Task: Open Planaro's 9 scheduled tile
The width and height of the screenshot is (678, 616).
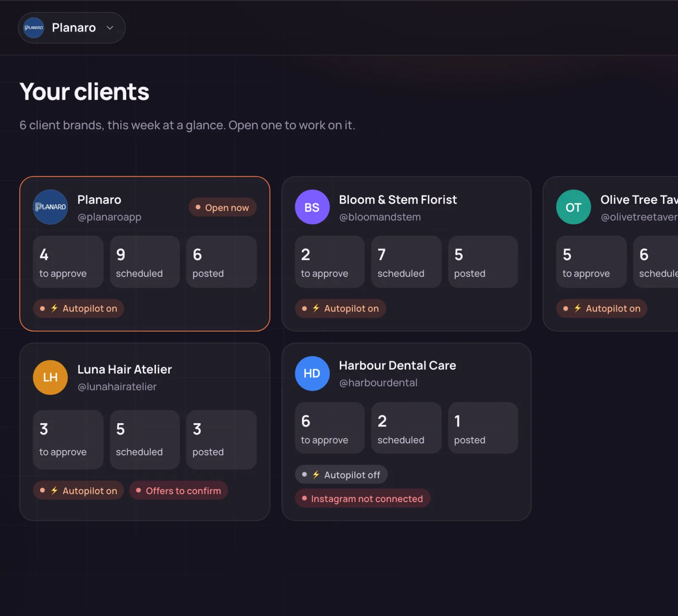Action: point(145,262)
